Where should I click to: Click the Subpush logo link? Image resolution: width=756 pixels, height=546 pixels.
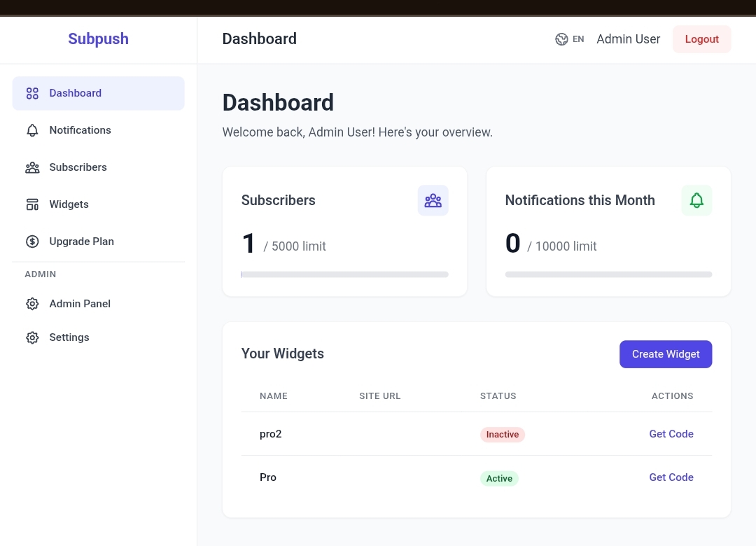click(99, 38)
